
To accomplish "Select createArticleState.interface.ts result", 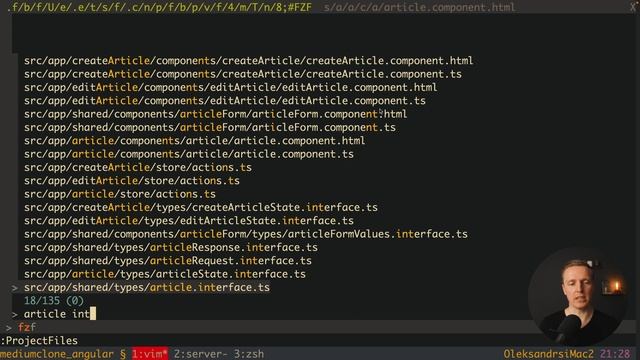I will point(200,207).
